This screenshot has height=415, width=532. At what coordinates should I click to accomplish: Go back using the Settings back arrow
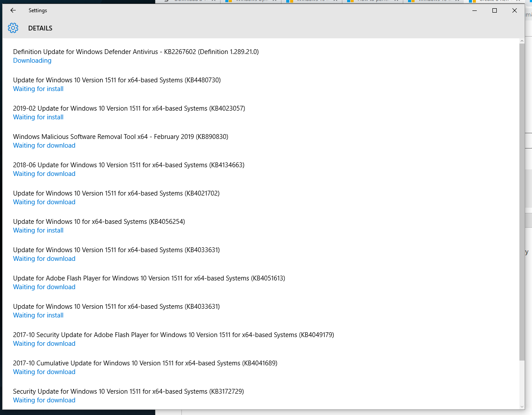13,10
